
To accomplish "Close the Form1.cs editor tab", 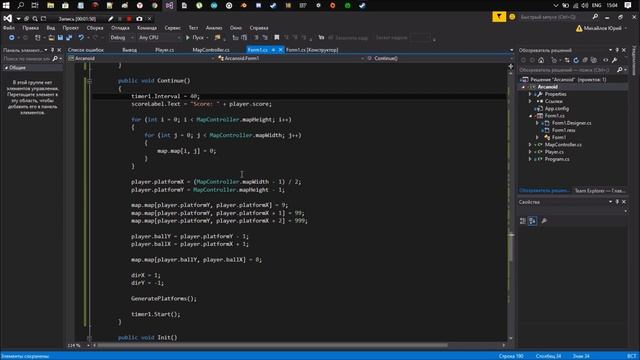I will coord(280,50).
